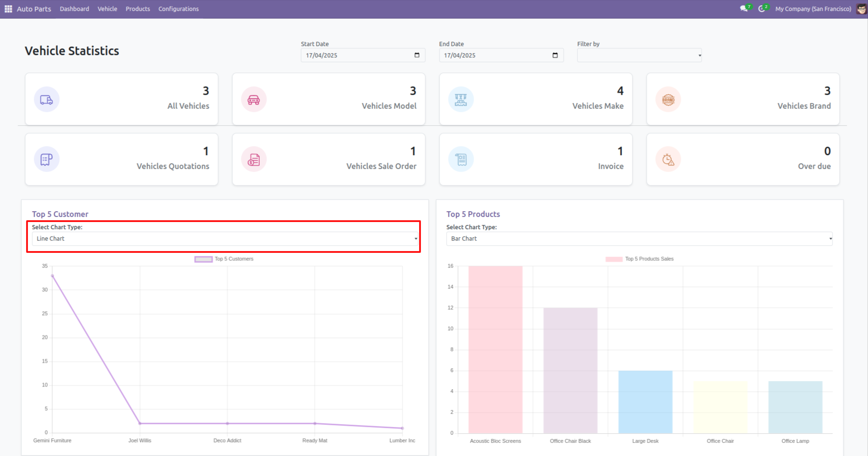Screen dimensions: 868x456
Task: Open the activities clock icon
Action: click(x=761, y=9)
